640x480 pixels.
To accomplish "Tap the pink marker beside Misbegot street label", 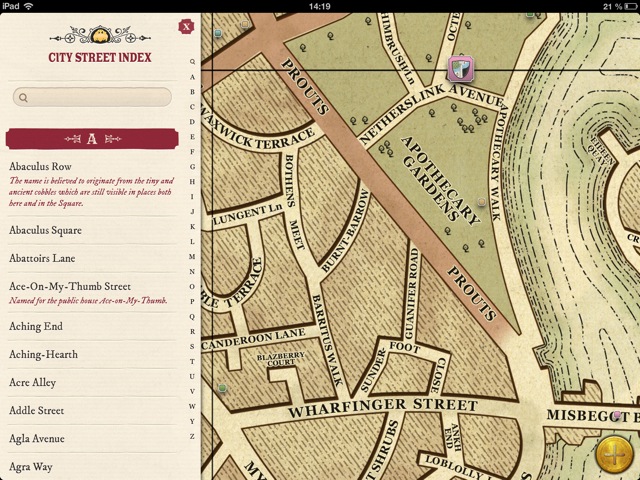I will (x=617, y=414).
